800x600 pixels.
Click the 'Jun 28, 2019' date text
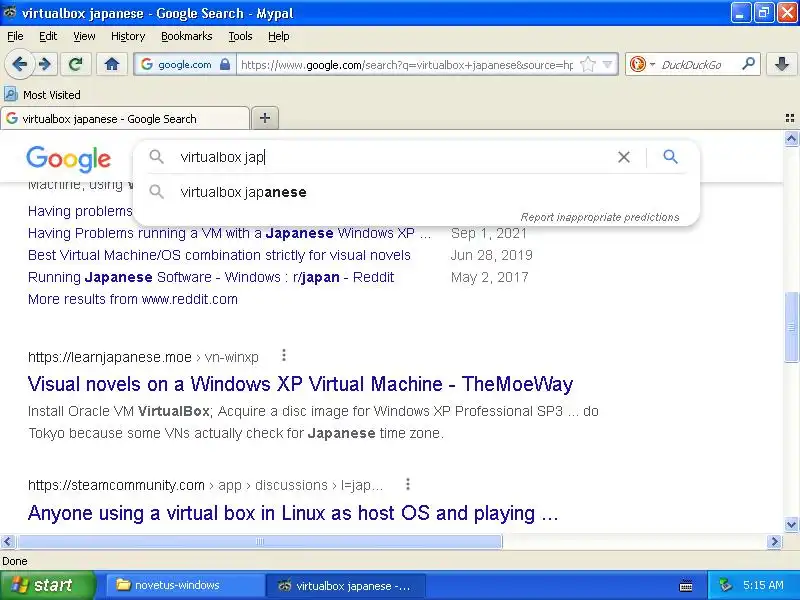491,255
